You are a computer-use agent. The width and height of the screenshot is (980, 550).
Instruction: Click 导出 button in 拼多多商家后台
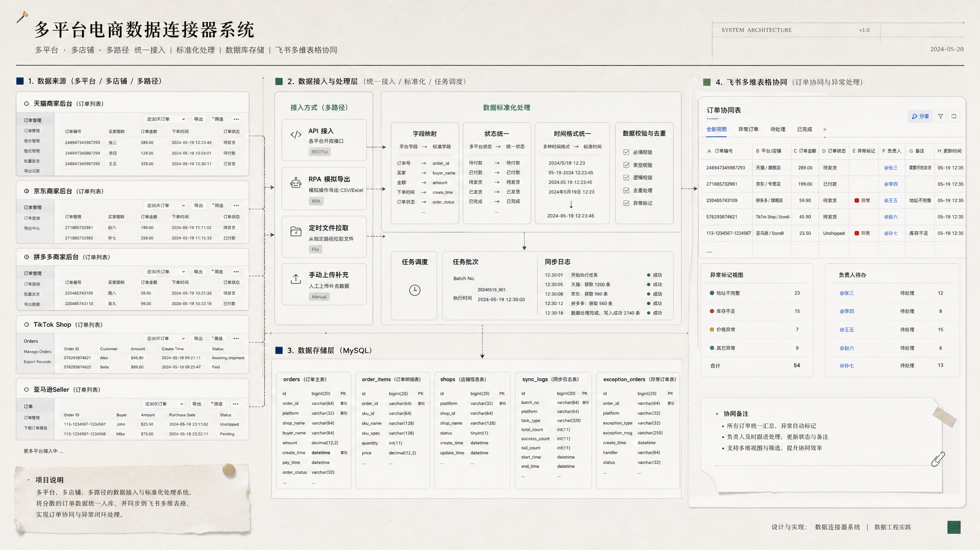point(198,272)
